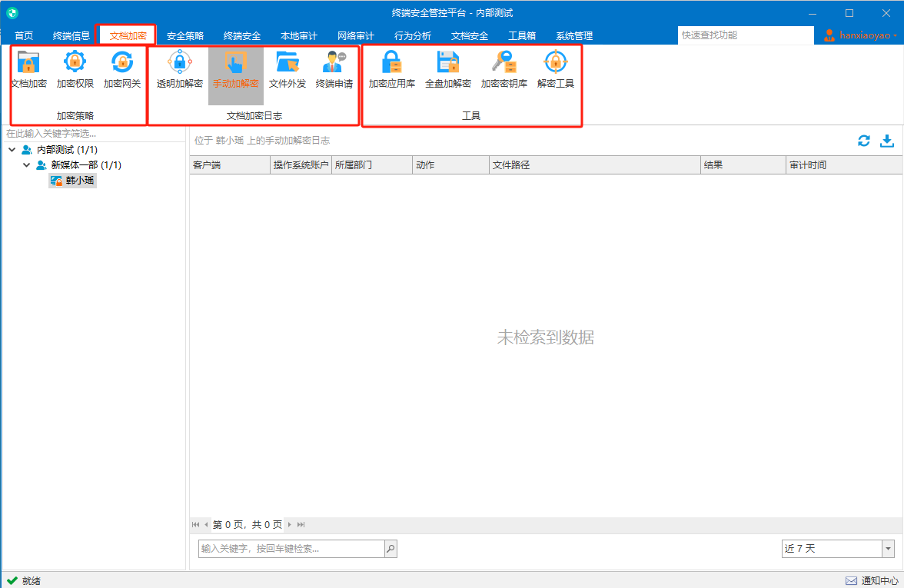Export log data with download icon
This screenshot has height=588, width=904.
coord(887,141)
